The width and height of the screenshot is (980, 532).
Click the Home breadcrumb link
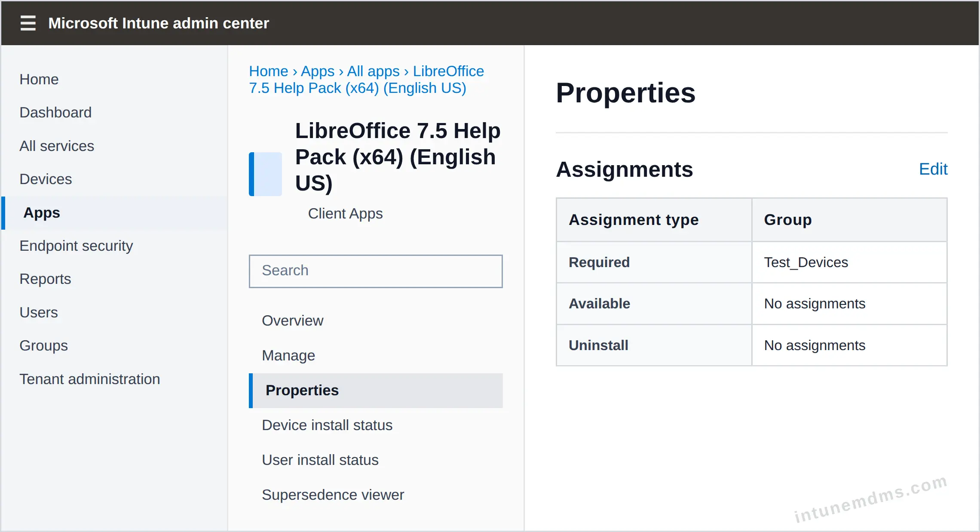pyautogui.click(x=269, y=71)
